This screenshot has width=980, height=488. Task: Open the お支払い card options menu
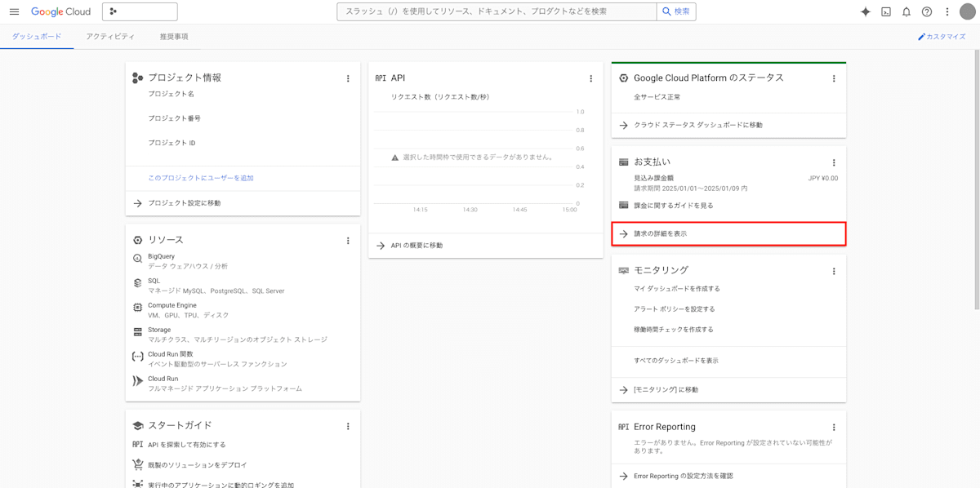834,162
